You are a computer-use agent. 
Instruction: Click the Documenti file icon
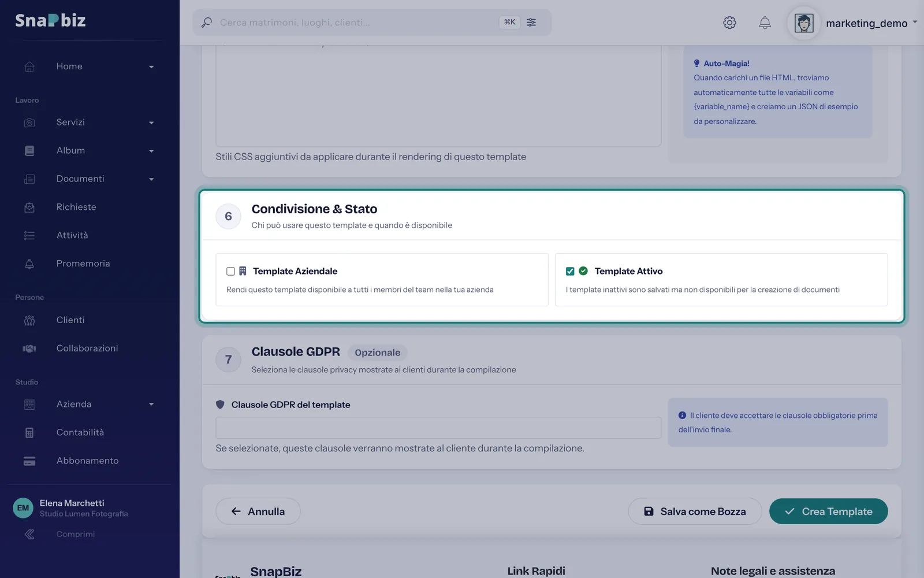[x=29, y=179]
